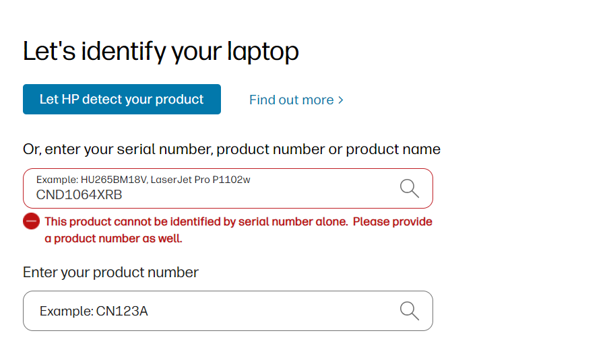
Task: Click the Example: HU265BM18V hint label
Action: tap(91, 180)
